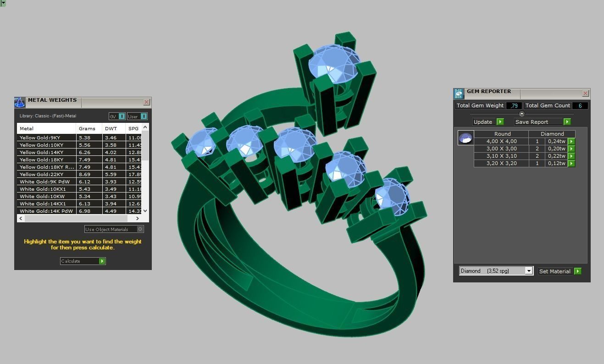
Task: Click the Calculate button
Action: [83, 261]
